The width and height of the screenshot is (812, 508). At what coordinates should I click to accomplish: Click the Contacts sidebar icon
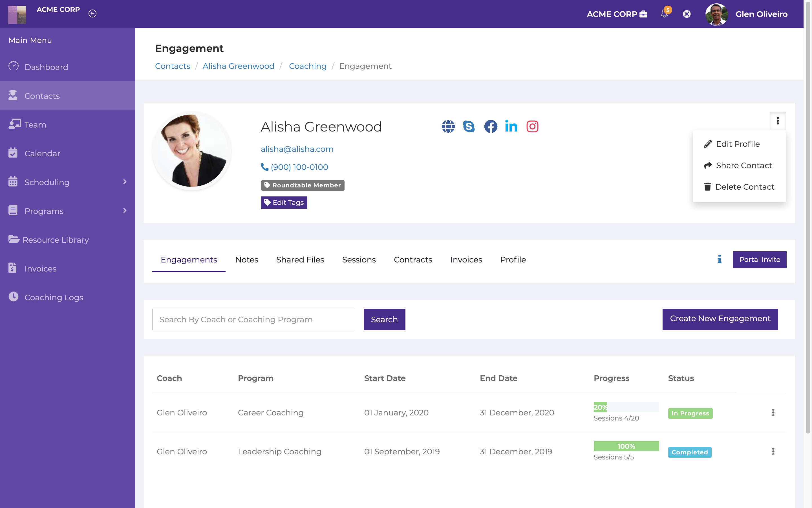pyautogui.click(x=13, y=95)
